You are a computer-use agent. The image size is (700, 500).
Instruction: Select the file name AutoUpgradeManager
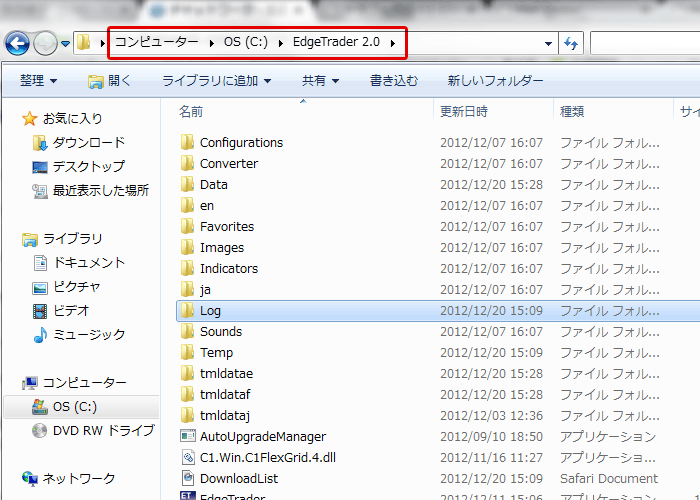pos(263,437)
